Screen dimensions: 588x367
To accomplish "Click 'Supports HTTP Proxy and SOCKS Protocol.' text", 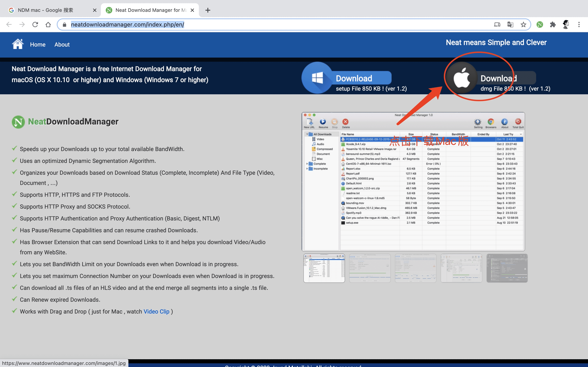I will 75,207.
